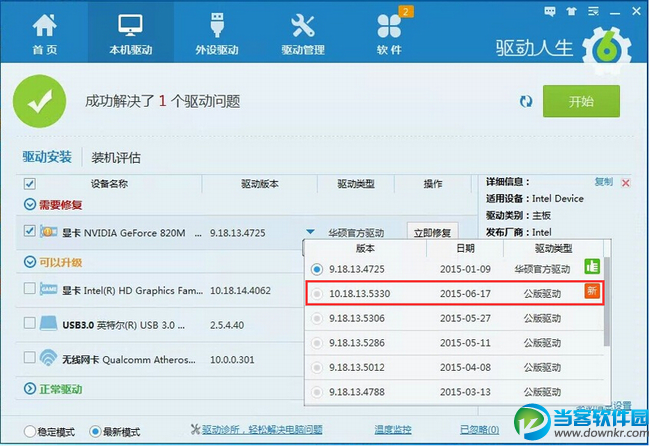This screenshot has height=447, width=650.
Task: Click the refresh rescan icon
Action: [526, 101]
